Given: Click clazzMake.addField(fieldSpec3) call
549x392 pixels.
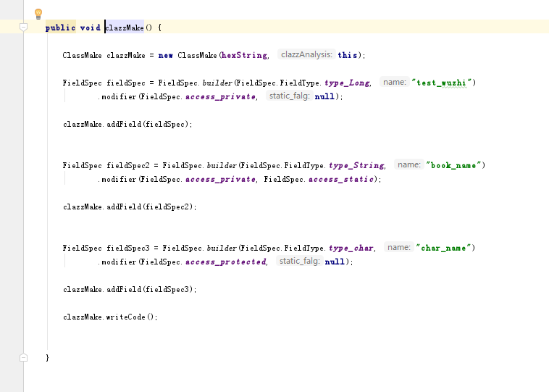Looking at the screenshot, I should tap(130, 290).
